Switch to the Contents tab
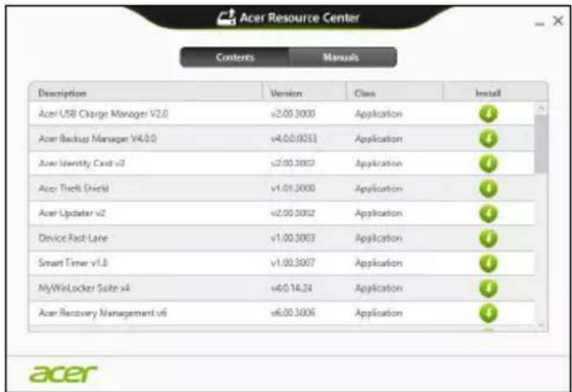The height and width of the screenshot is (392, 572). 235,57
